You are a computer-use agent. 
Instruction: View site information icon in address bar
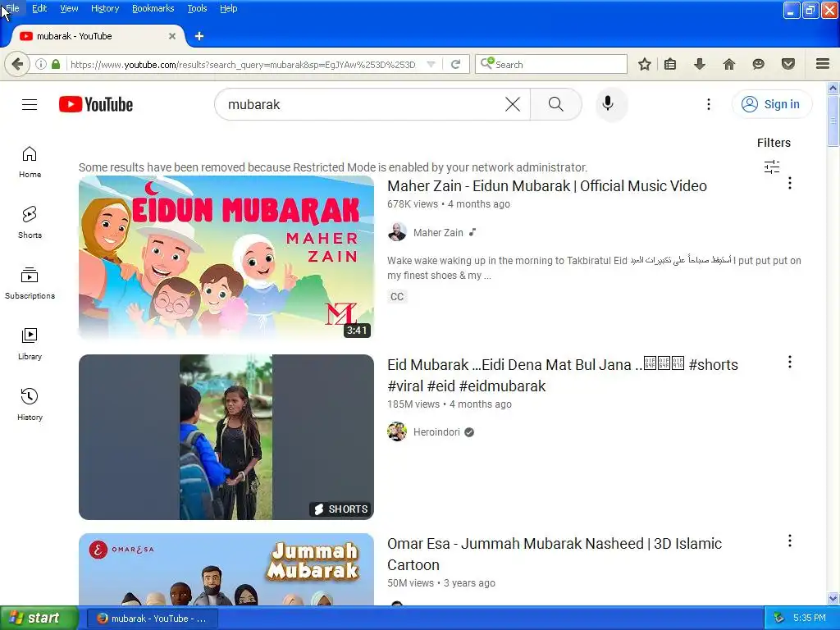pyautogui.click(x=41, y=64)
